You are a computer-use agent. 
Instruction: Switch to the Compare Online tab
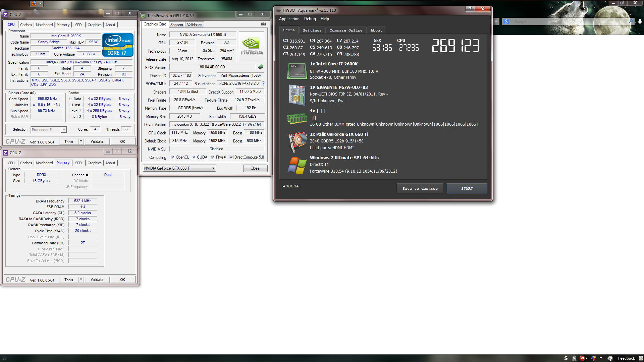[x=346, y=31]
